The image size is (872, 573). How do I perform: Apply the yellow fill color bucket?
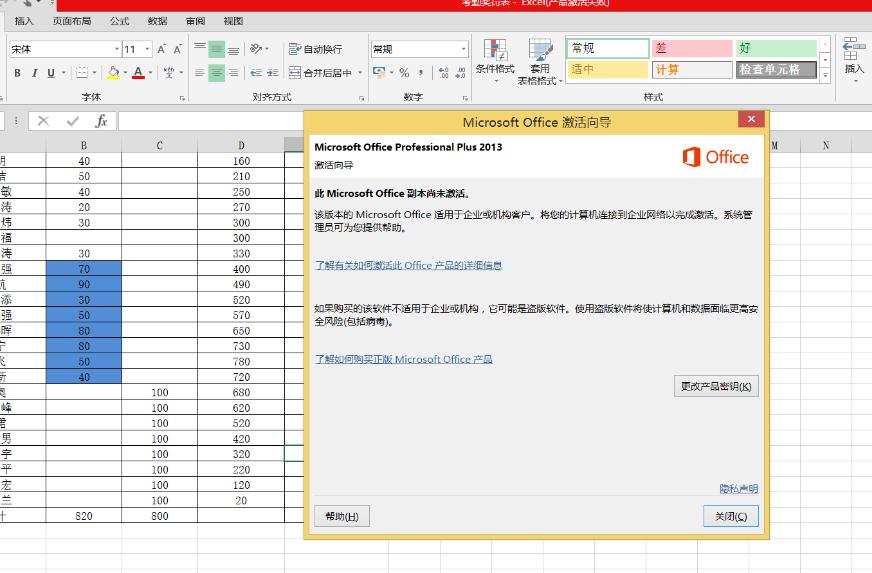tap(113, 73)
